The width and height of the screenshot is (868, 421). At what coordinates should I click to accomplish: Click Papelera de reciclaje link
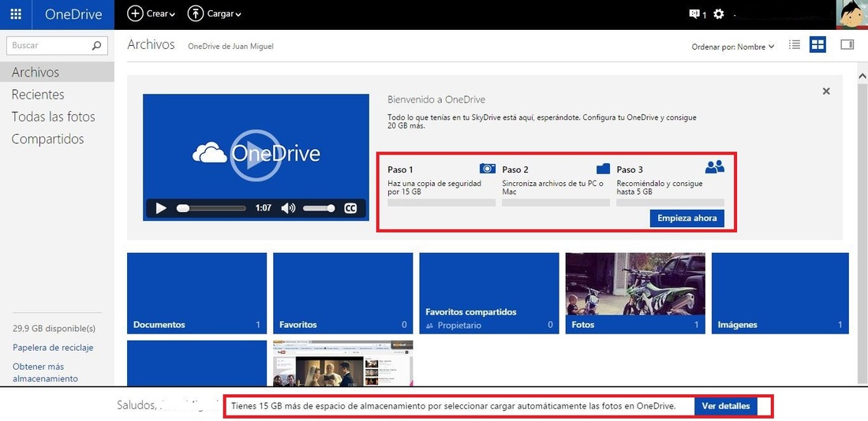click(53, 348)
